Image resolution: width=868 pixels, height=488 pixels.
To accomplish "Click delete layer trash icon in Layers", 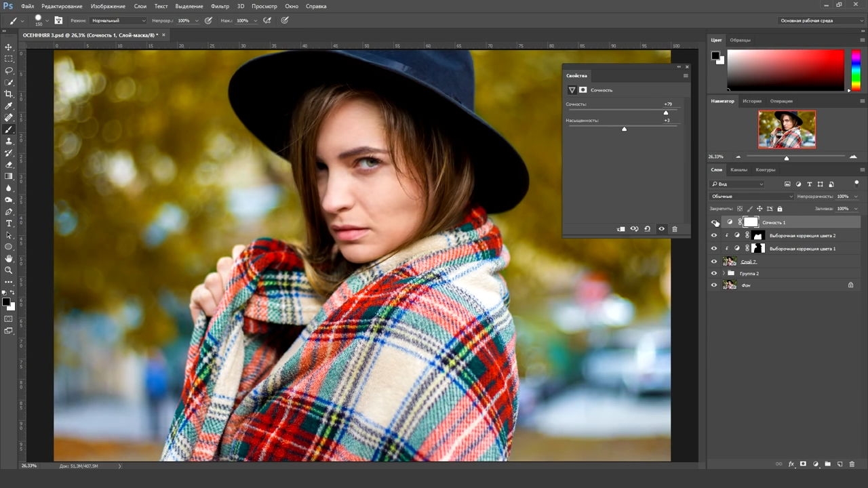I will coord(851,464).
